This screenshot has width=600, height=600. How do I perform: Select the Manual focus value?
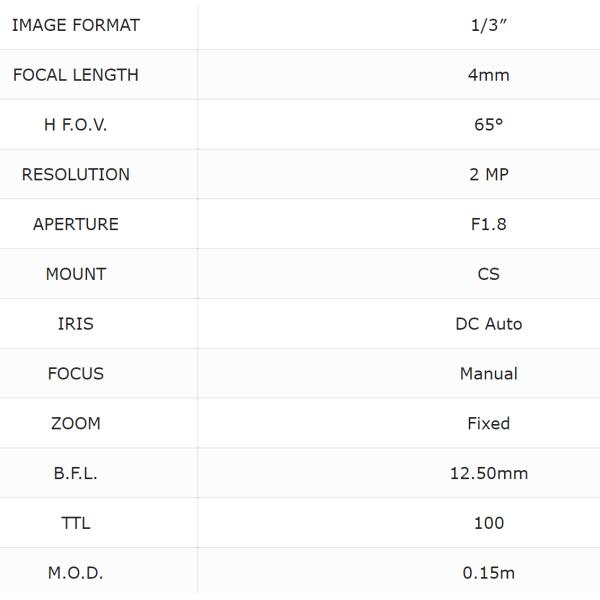pyautogui.click(x=488, y=374)
